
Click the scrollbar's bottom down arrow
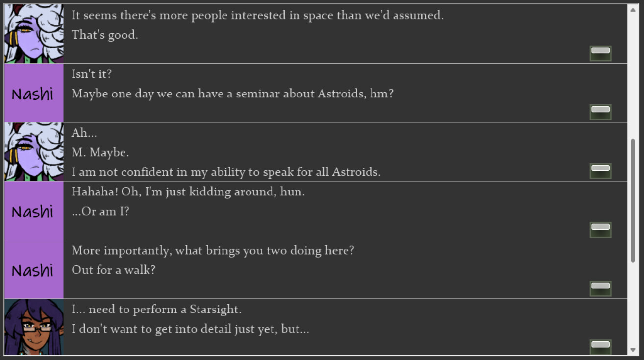(x=633, y=350)
